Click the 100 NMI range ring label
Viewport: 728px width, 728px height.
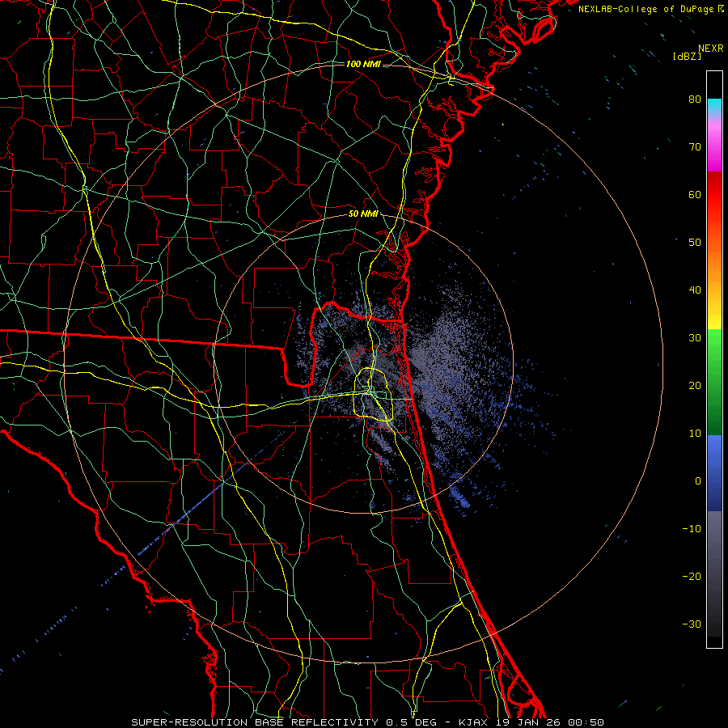[x=363, y=64]
